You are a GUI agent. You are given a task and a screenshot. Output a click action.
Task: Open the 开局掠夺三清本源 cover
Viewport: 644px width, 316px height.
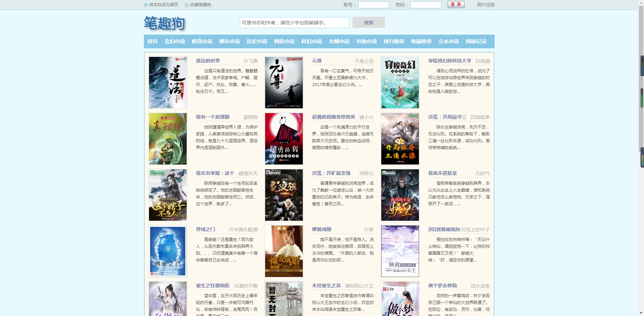pyautogui.click(x=400, y=139)
